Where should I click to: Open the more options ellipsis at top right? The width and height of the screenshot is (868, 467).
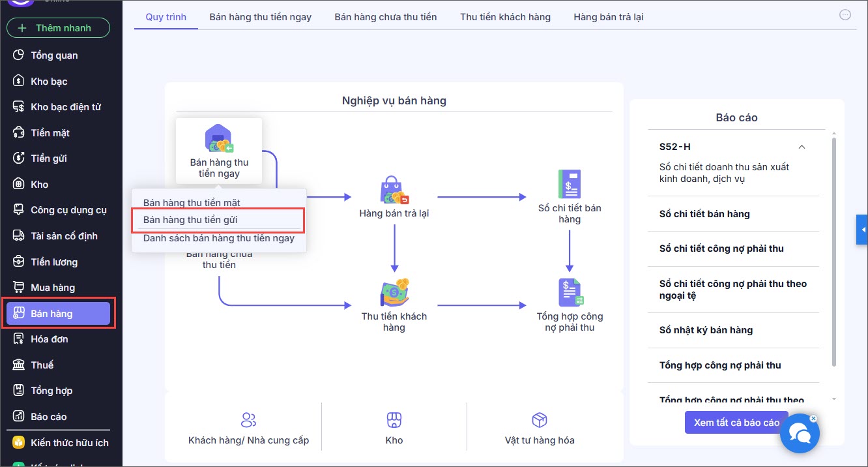point(845,15)
